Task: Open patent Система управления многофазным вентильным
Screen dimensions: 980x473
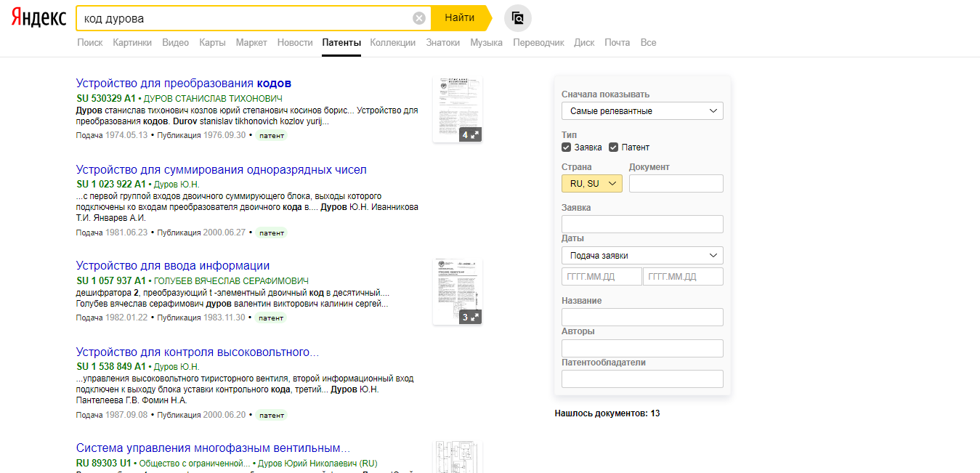Action: click(x=213, y=448)
